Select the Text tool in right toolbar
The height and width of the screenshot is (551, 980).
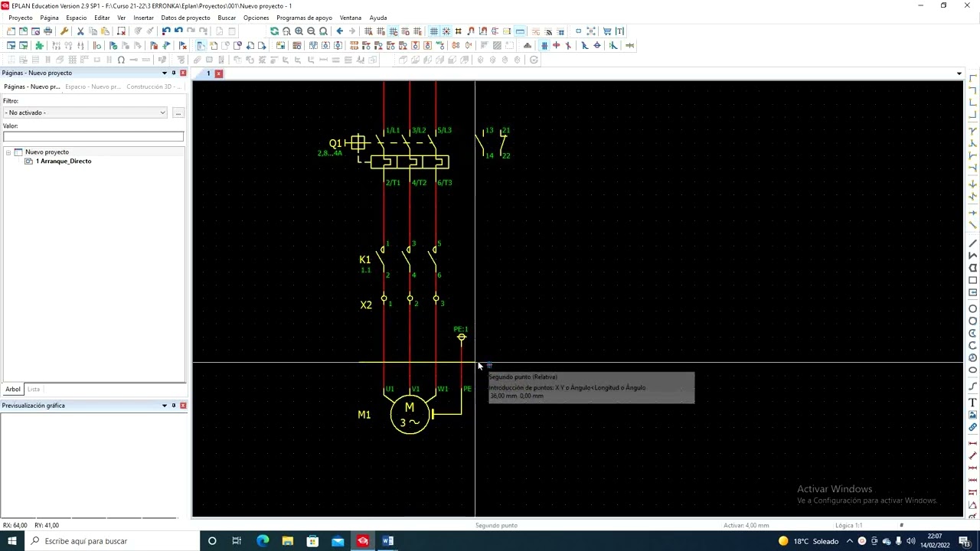pyautogui.click(x=973, y=403)
